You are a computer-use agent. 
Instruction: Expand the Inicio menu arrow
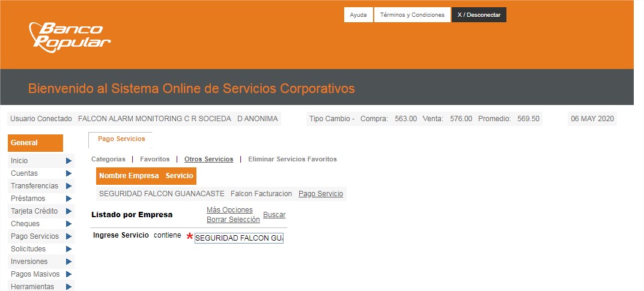click(x=68, y=161)
